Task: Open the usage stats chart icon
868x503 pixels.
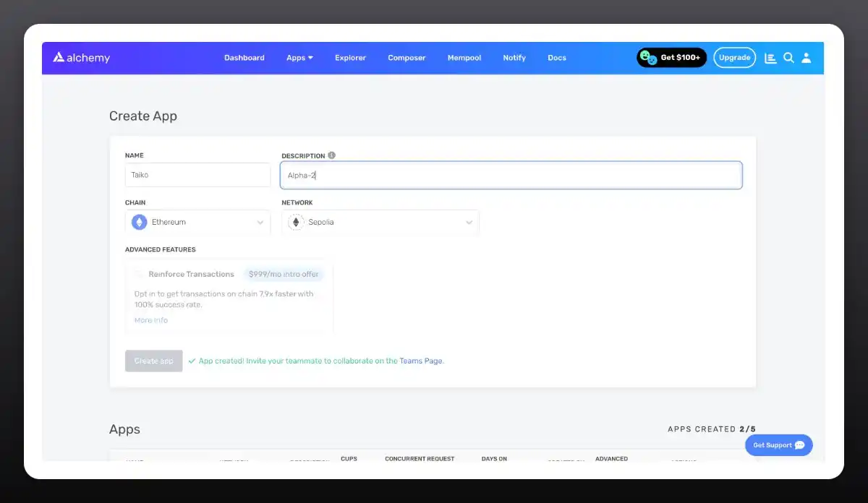Action: (770, 58)
